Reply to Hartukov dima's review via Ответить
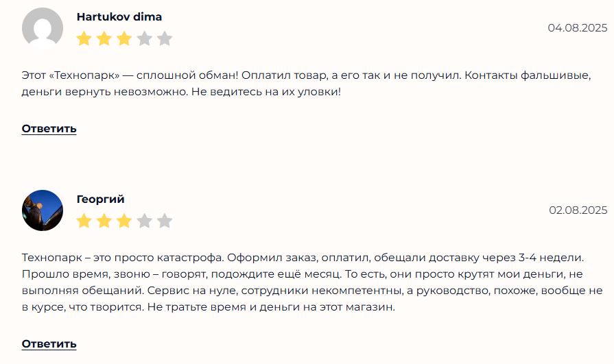Screen dimensions: 614x364 [x=49, y=129]
